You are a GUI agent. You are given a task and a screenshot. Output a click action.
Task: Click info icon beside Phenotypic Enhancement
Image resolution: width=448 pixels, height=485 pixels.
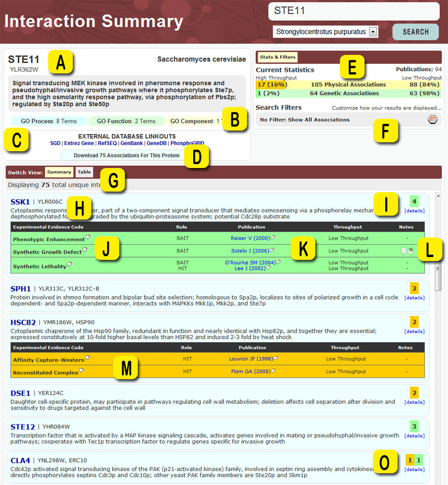click(88, 237)
